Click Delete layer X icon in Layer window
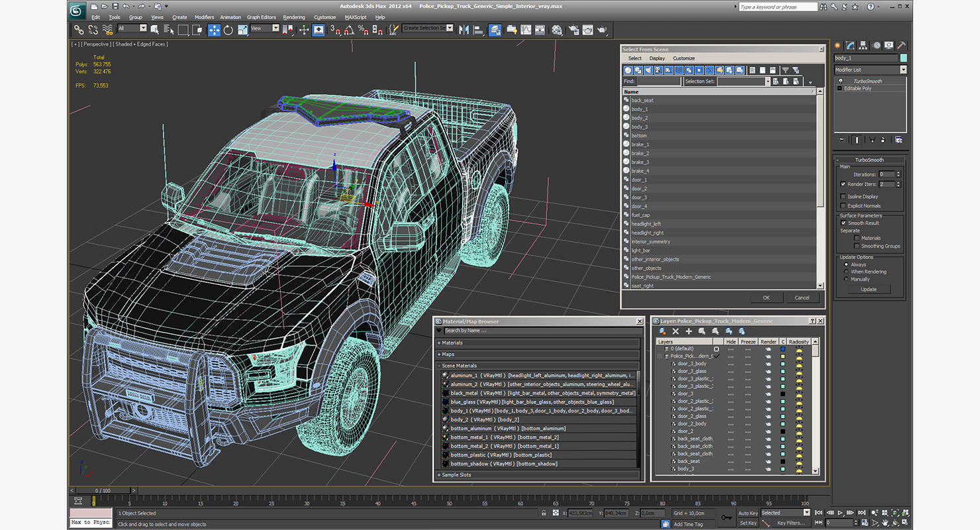 (675, 331)
